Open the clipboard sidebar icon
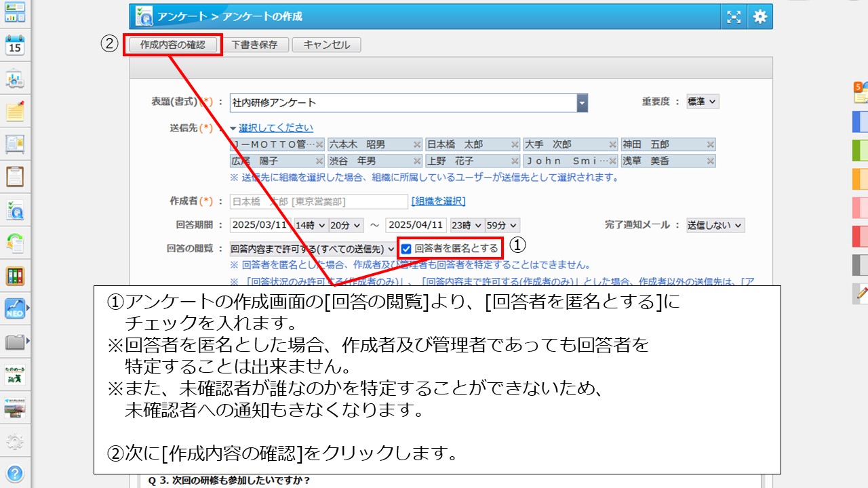This screenshot has width=868, height=488. [x=15, y=176]
